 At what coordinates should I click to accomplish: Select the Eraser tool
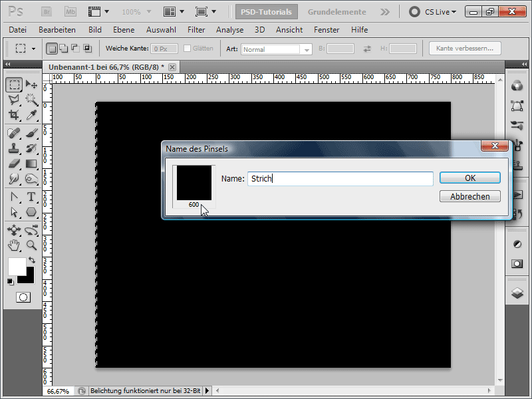pos(14,164)
